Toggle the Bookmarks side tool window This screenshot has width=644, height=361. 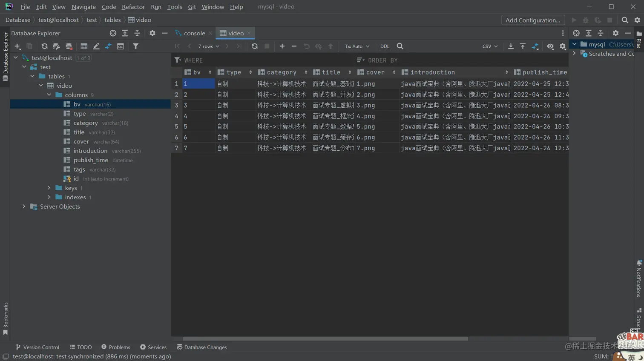[x=5, y=319]
